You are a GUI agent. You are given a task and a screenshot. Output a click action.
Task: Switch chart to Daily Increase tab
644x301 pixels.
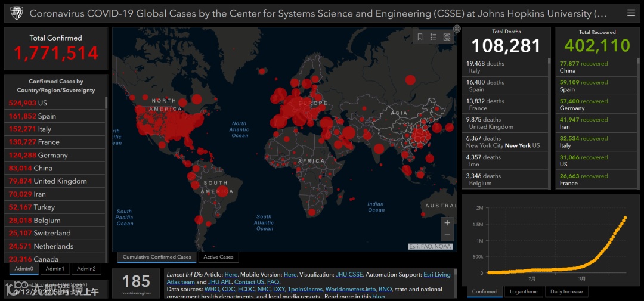click(567, 291)
